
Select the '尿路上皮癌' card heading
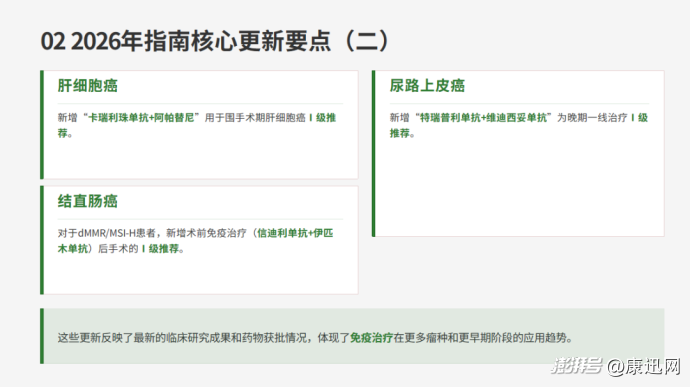coord(427,85)
